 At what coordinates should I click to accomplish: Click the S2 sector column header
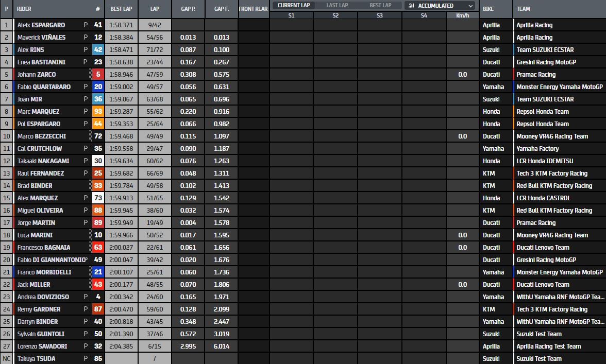(x=335, y=15)
